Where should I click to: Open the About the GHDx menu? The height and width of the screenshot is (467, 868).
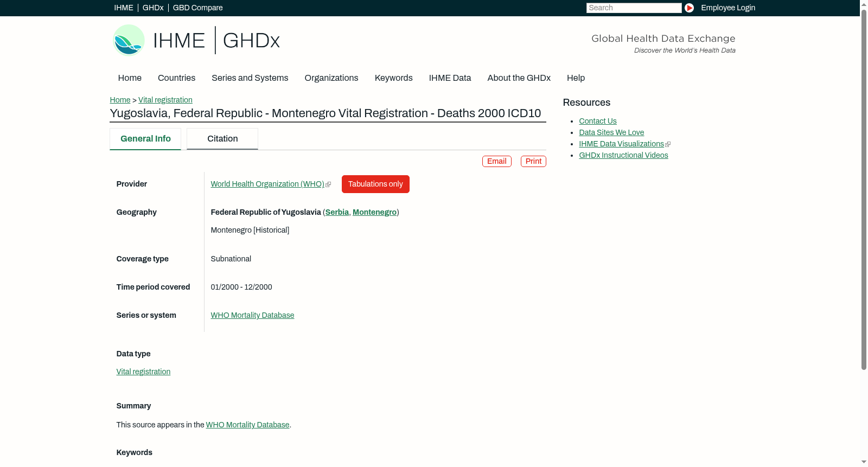(x=519, y=78)
